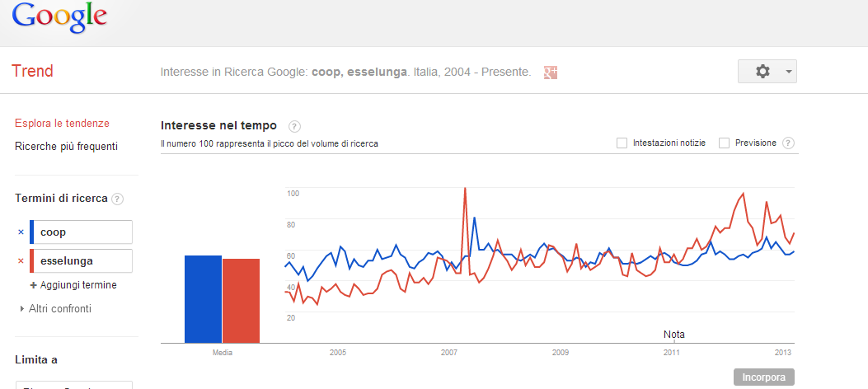Click the red esselunga average bar

coord(242,300)
